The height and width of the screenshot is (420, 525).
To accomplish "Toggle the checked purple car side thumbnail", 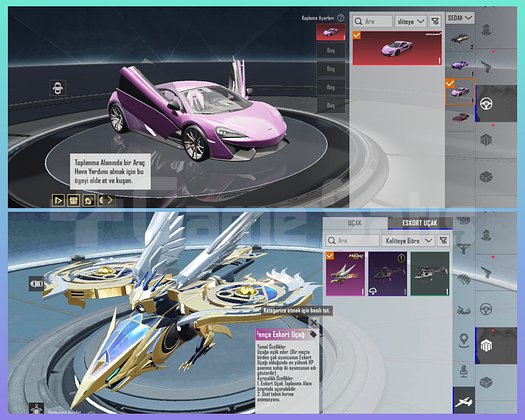I will tap(460, 91).
